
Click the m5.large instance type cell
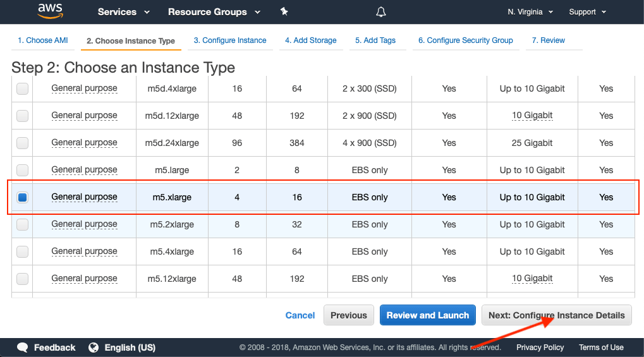pyautogui.click(x=172, y=170)
